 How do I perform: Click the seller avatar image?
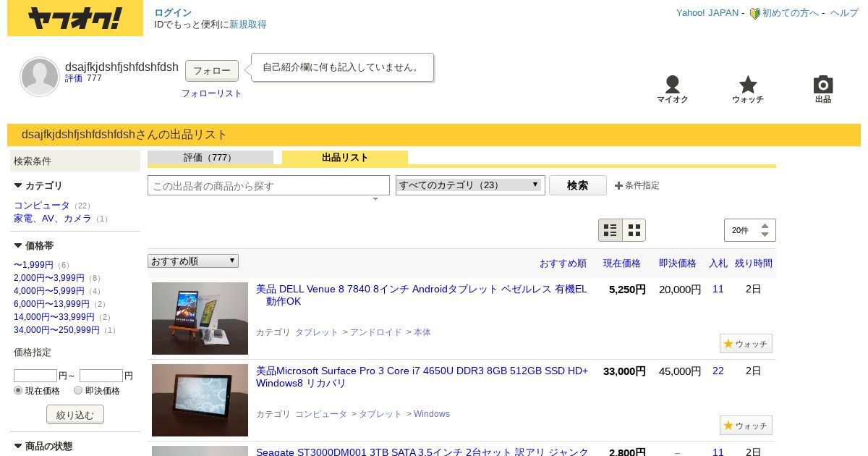pyautogui.click(x=40, y=77)
